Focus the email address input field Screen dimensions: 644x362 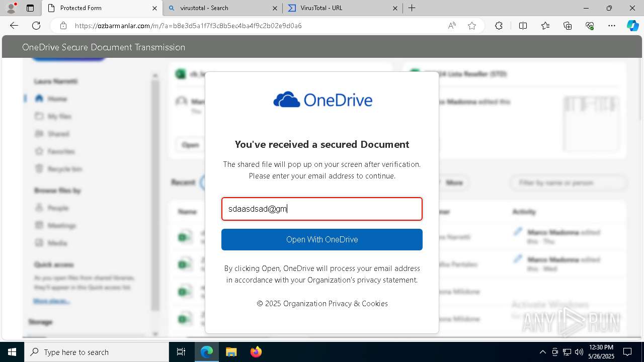322,209
